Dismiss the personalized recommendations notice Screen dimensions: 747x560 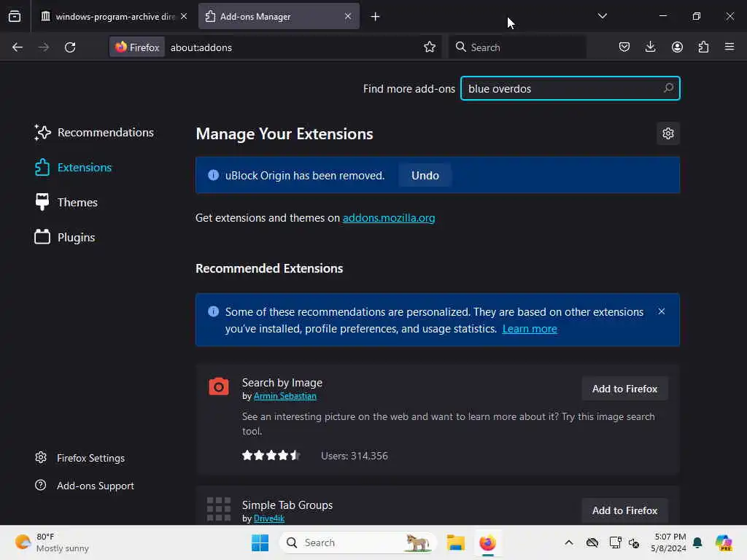click(661, 311)
